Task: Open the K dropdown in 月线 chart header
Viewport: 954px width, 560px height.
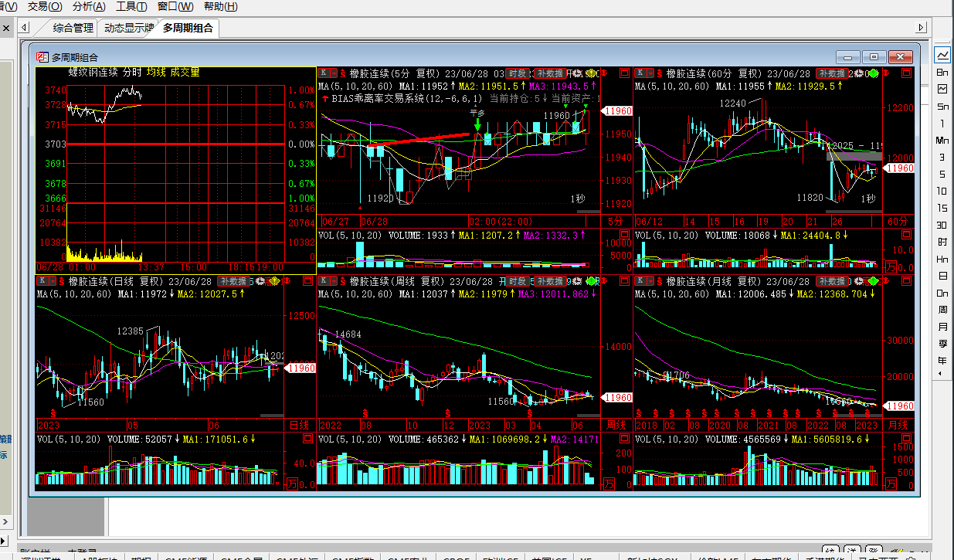Action: click(644, 281)
